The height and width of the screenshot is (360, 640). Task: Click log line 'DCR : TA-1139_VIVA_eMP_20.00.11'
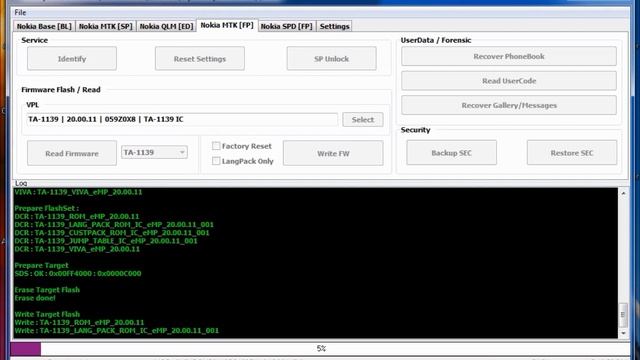[x=77, y=249]
